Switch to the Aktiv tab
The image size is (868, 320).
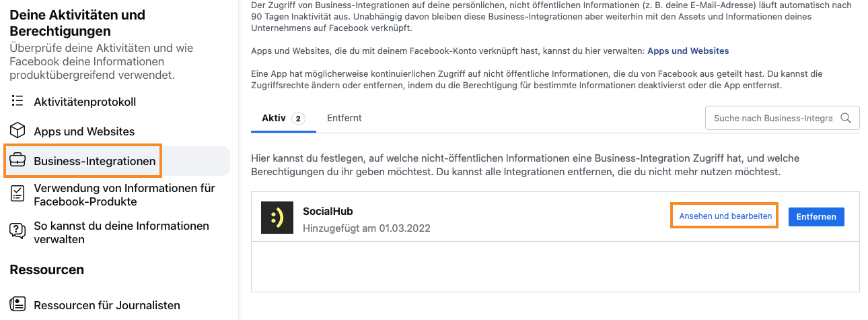[x=274, y=118]
